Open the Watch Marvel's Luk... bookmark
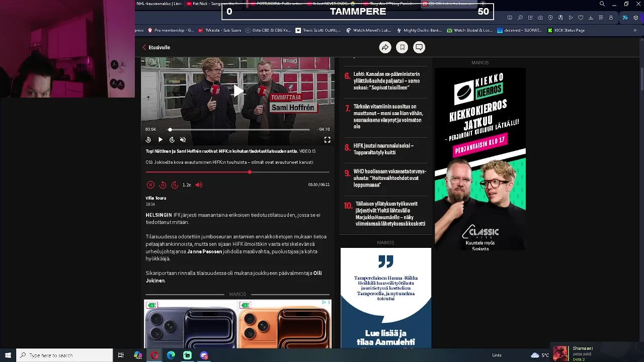 [368, 30]
